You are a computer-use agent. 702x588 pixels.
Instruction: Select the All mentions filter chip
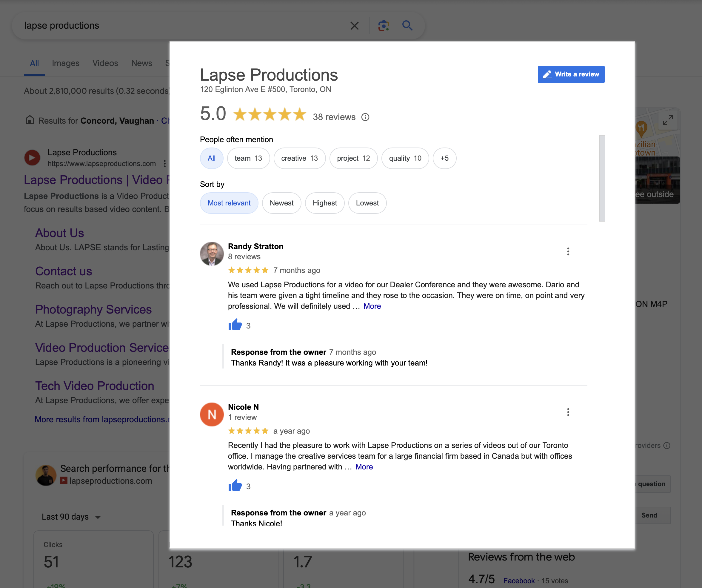click(212, 158)
